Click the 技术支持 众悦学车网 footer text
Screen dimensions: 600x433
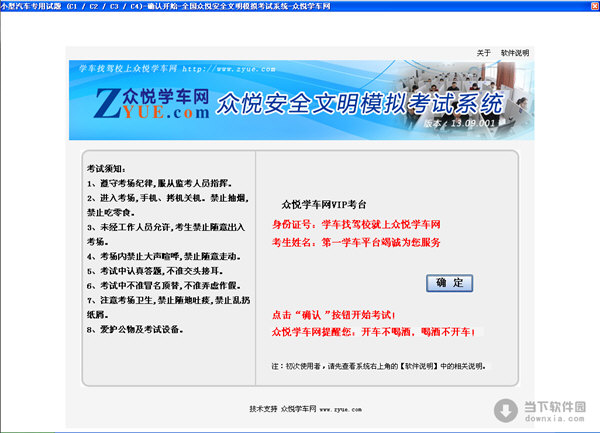(305, 409)
